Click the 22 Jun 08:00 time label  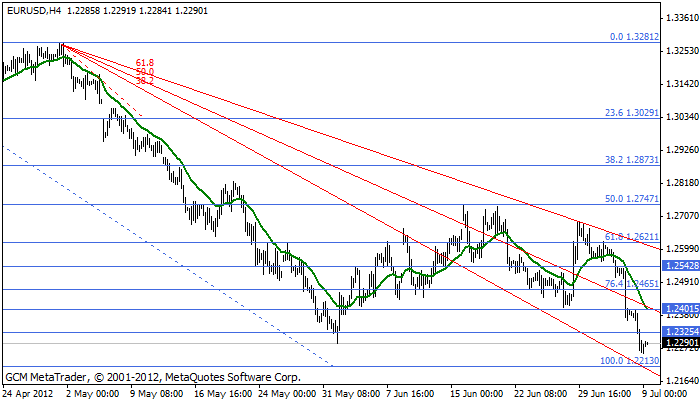541,394
